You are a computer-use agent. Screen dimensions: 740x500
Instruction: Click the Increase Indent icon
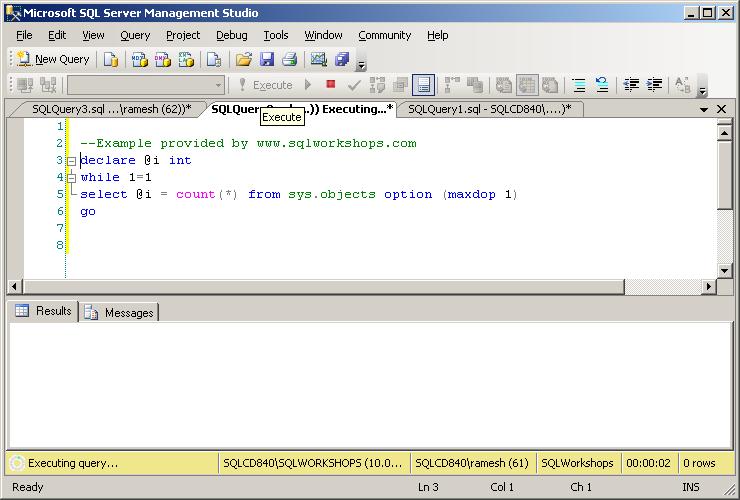tap(654, 85)
